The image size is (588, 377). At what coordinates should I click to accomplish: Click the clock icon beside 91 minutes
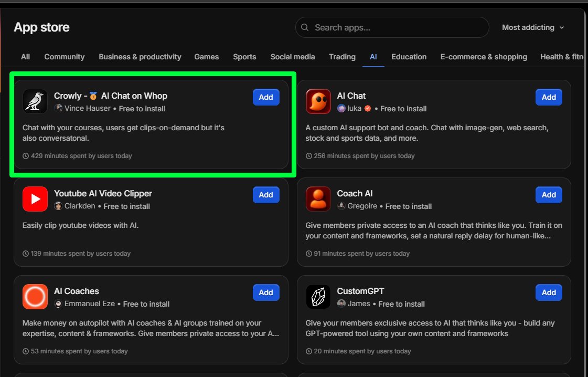click(308, 254)
